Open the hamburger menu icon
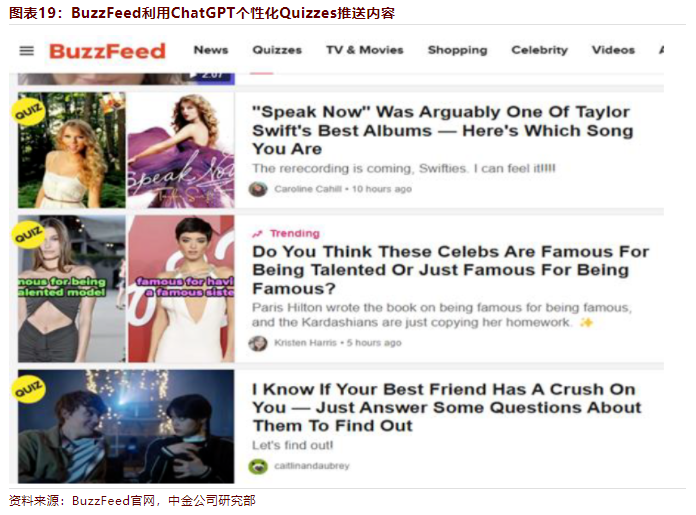 [x=27, y=51]
